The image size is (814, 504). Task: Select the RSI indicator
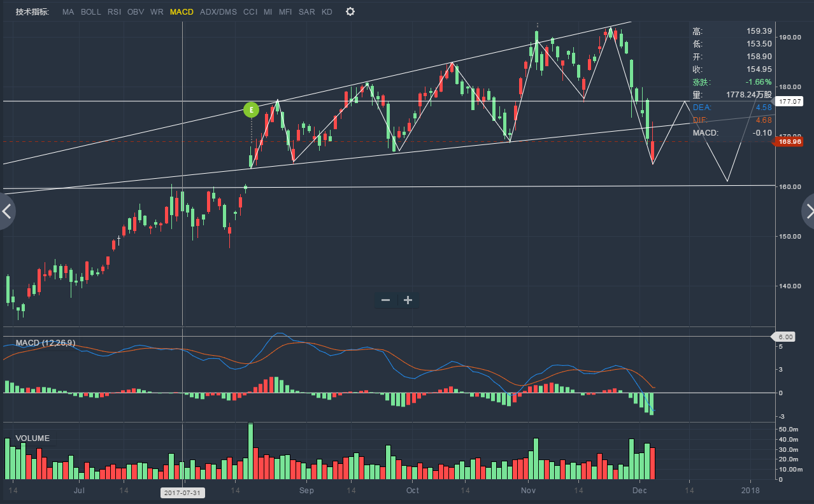(114, 12)
